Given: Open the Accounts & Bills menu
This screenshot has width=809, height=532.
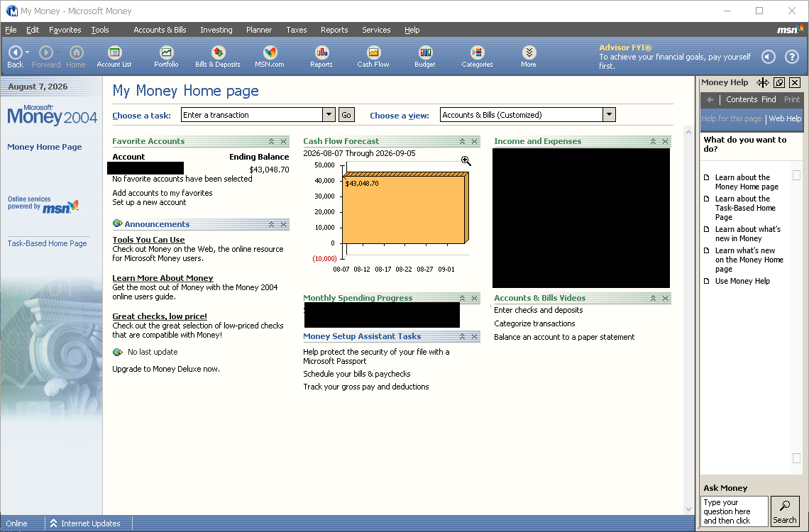Looking at the screenshot, I should pyautogui.click(x=160, y=30).
